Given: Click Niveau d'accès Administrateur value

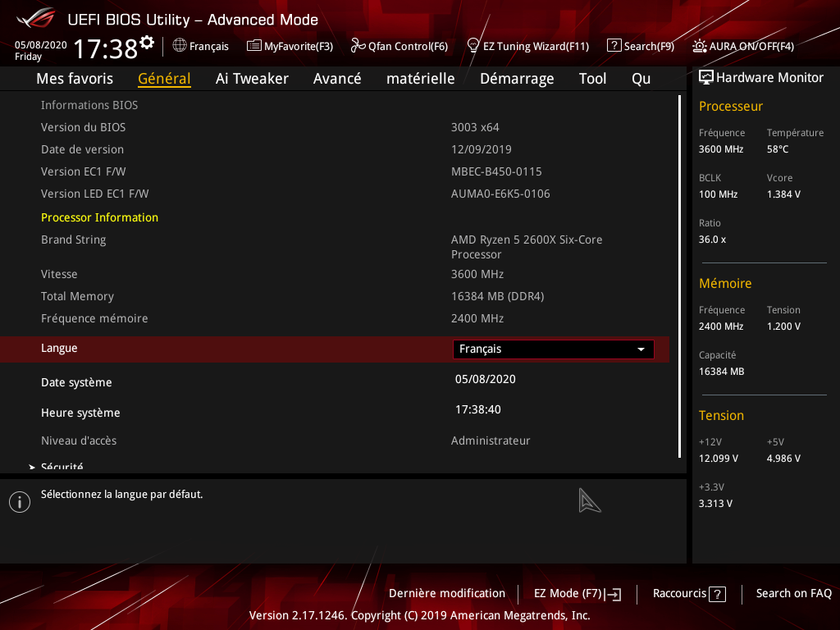Looking at the screenshot, I should click(x=491, y=441).
